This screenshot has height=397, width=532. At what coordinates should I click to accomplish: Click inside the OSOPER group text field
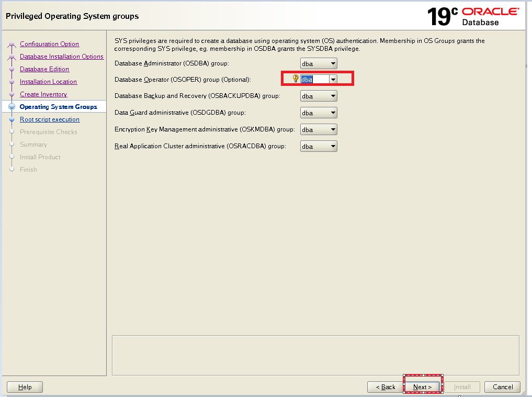(x=314, y=80)
